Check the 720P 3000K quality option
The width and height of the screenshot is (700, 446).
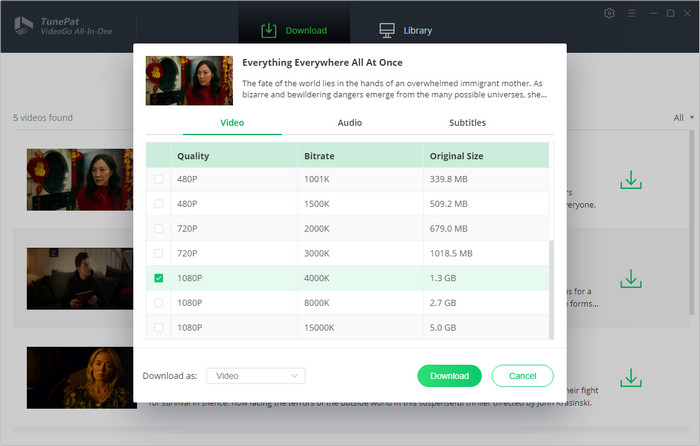click(x=159, y=254)
